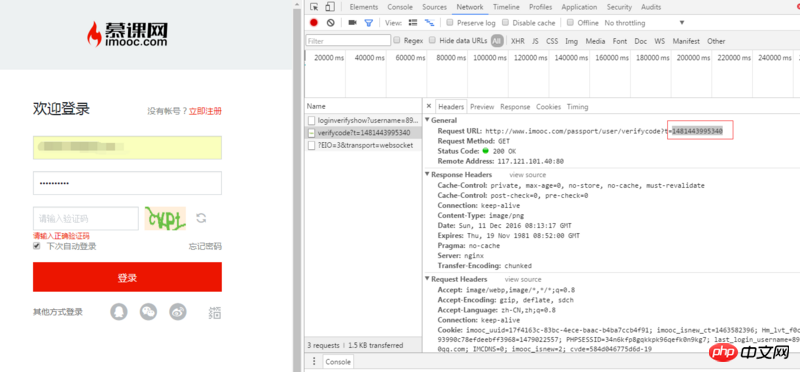This screenshot has width=800, height=372.
Task: Filter requests by WS
Action: [x=660, y=41]
